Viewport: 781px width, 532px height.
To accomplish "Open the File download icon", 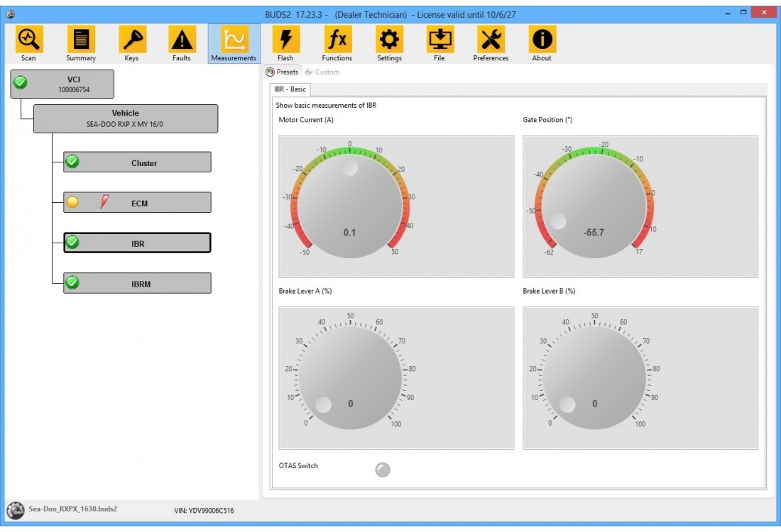I will [x=439, y=43].
